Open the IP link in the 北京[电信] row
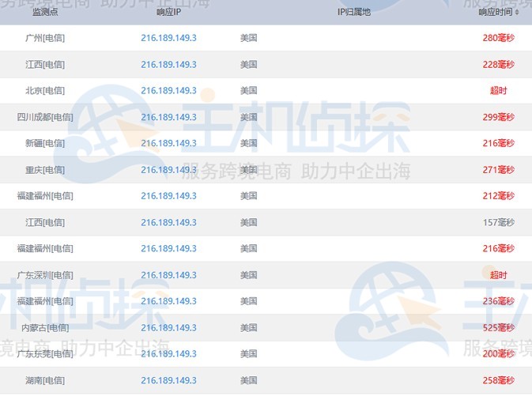Image resolution: width=532 pixels, height=396 pixels. 168,91
